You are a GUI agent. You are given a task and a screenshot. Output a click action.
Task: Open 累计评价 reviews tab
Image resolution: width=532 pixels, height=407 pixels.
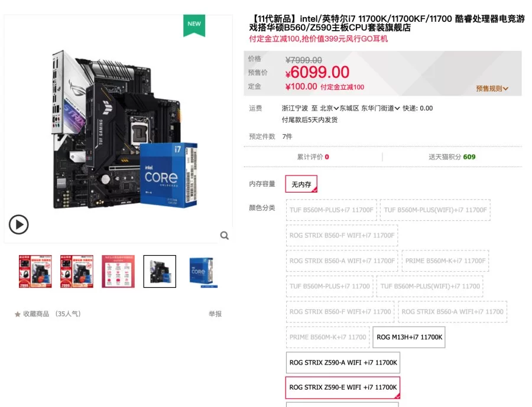click(x=313, y=157)
